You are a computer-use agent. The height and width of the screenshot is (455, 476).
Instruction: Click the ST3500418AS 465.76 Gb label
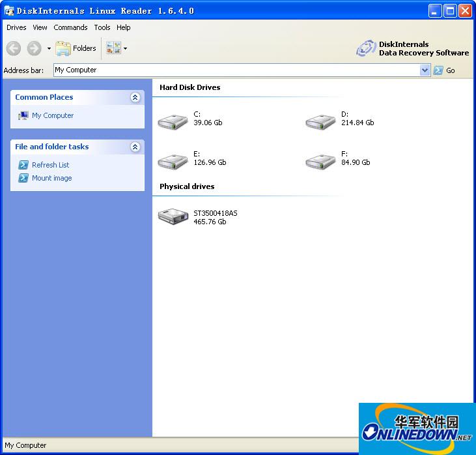coord(216,218)
